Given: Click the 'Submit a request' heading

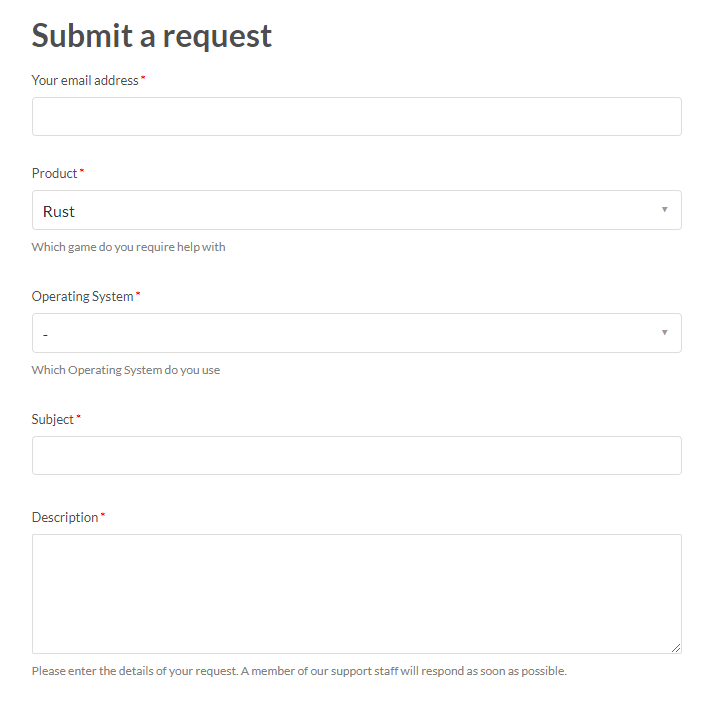Looking at the screenshot, I should click(x=152, y=36).
